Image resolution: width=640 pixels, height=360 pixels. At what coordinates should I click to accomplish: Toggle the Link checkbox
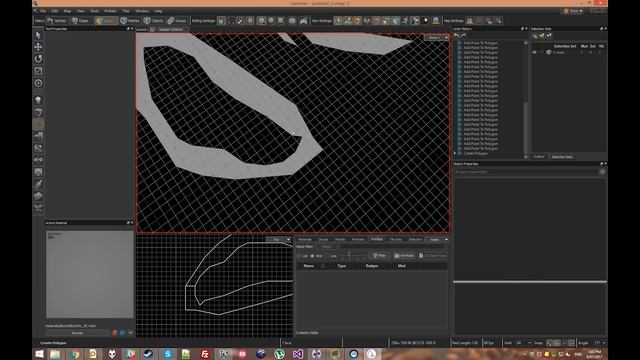pos(327,256)
